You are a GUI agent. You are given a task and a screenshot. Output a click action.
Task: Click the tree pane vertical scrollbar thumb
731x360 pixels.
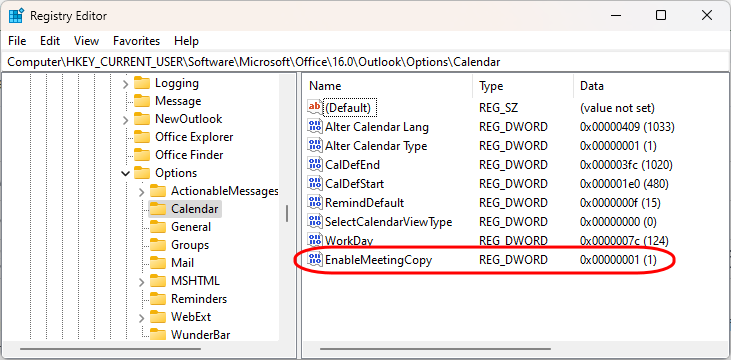(x=287, y=213)
